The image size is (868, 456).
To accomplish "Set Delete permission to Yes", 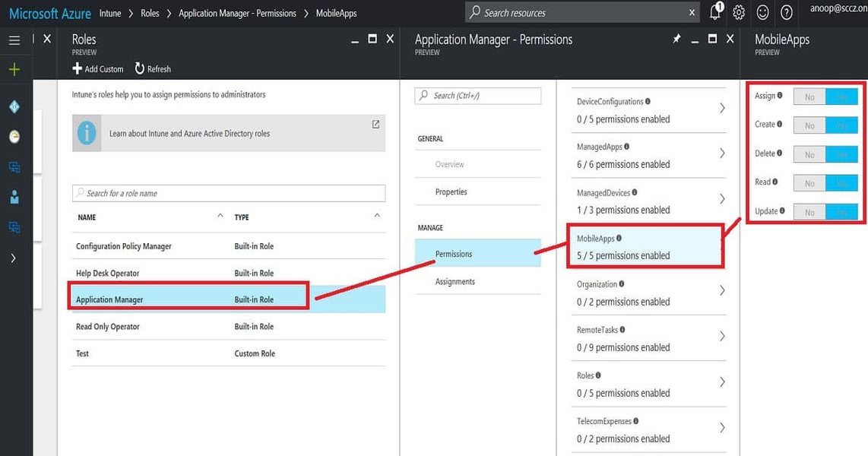I will [842, 154].
